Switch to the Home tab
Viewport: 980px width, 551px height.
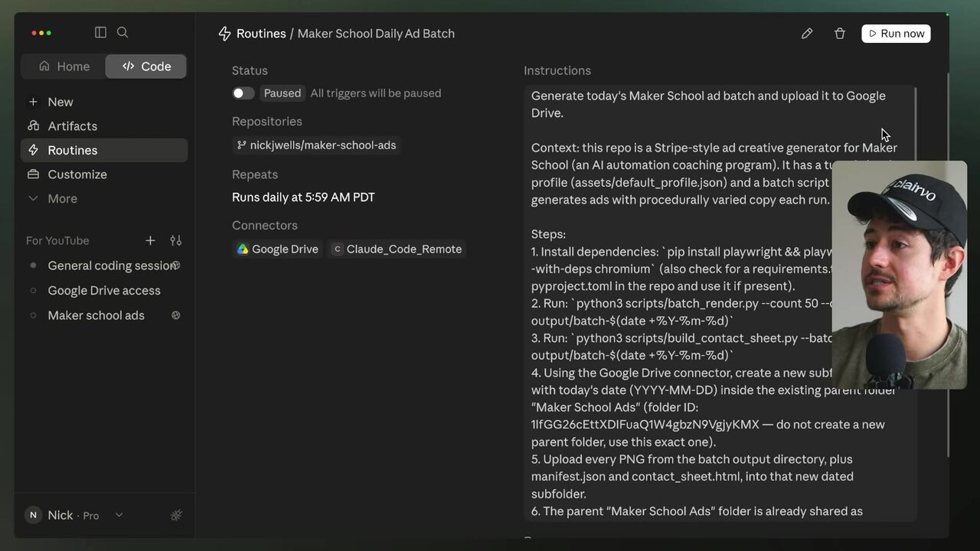click(64, 67)
